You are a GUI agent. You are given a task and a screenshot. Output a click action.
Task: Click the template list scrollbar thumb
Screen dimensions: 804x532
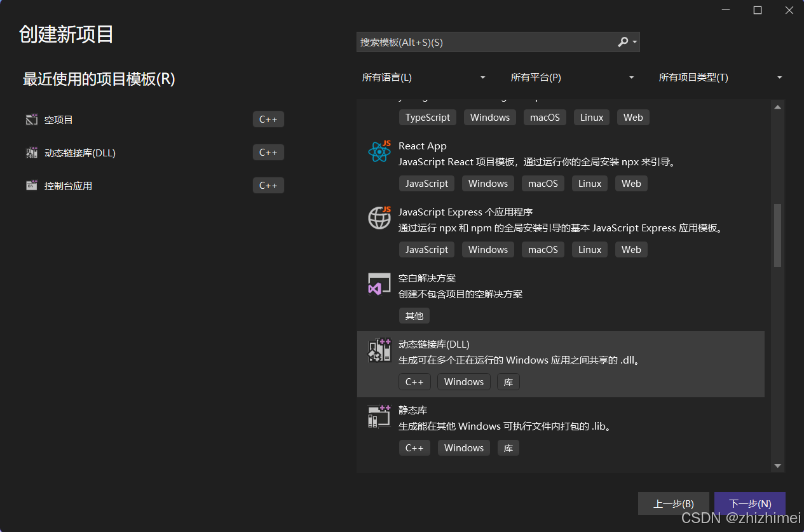pos(777,235)
